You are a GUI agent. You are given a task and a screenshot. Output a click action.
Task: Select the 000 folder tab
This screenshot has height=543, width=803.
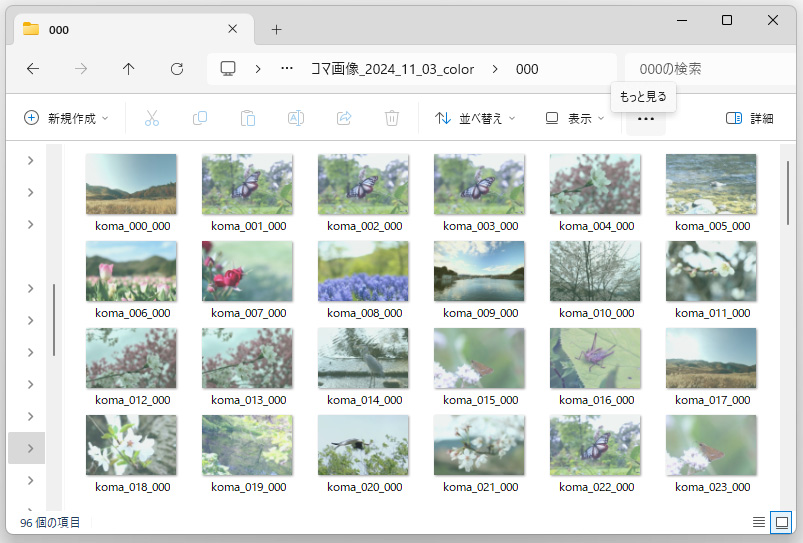tap(133, 30)
